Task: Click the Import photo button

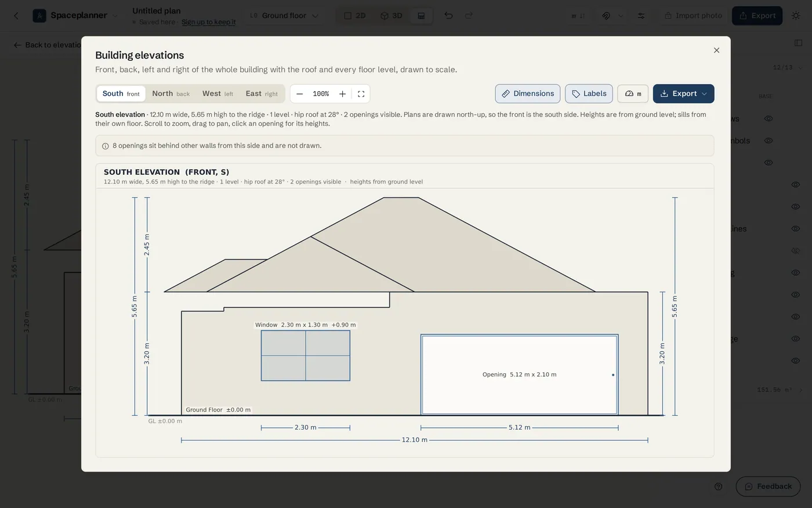Action: click(x=693, y=16)
